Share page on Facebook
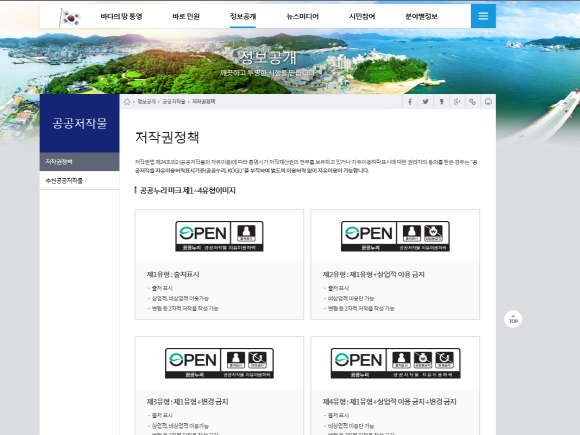Screen dimensions: 580x435 click(x=410, y=102)
